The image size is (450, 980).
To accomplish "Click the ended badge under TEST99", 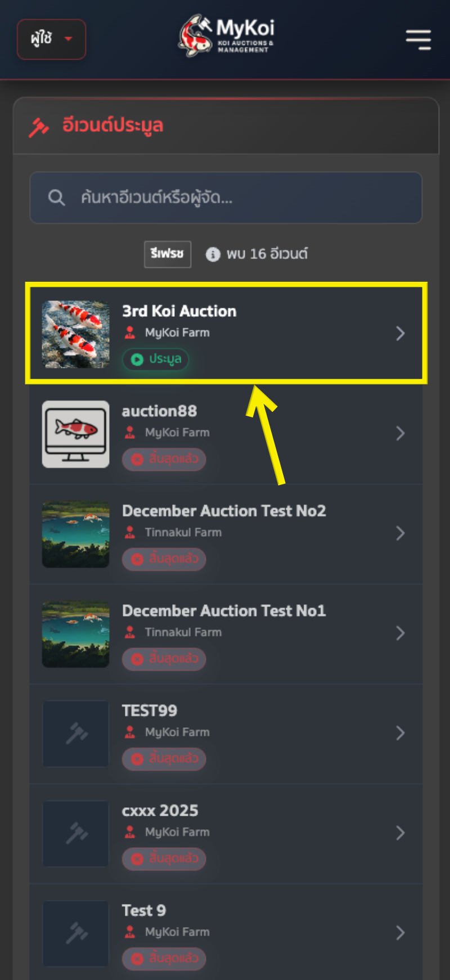I will pos(164,758).
